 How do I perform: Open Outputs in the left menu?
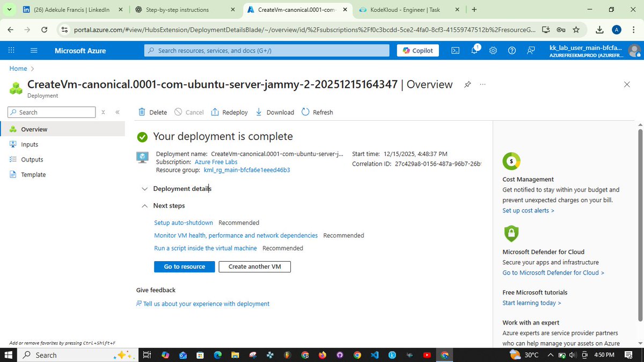pos(62,159)
